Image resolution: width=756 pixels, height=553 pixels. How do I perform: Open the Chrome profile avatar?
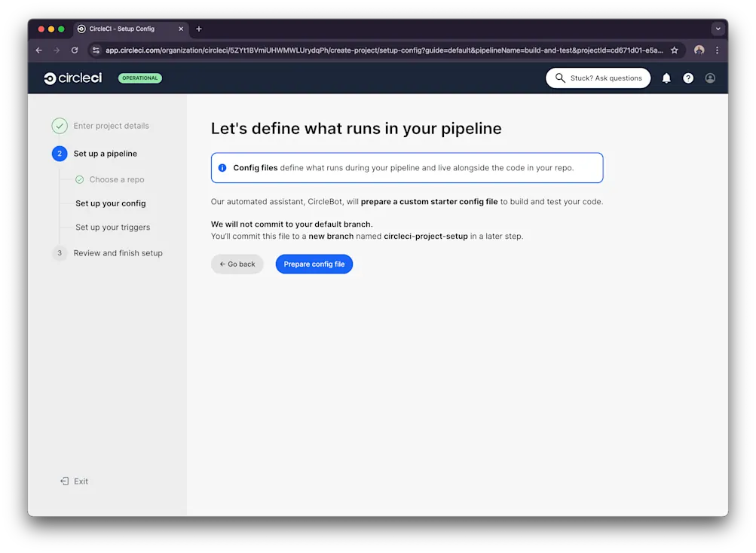[699, 50]
